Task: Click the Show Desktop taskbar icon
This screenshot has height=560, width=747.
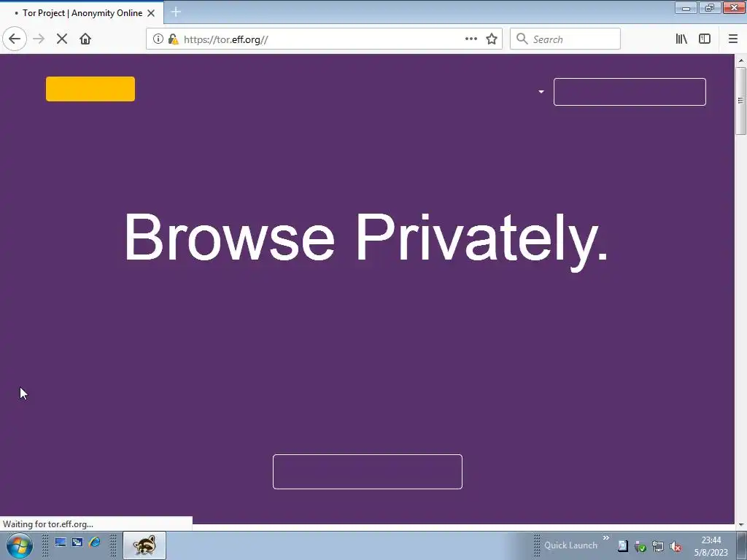Action: [61, 542]
